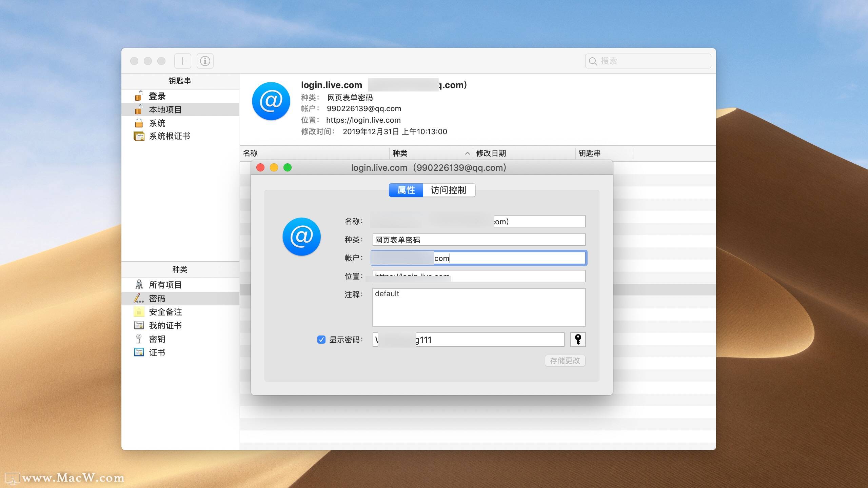Select 我的证书 category in sidebar
868x488 pixels.
click(x=165, y=325)
